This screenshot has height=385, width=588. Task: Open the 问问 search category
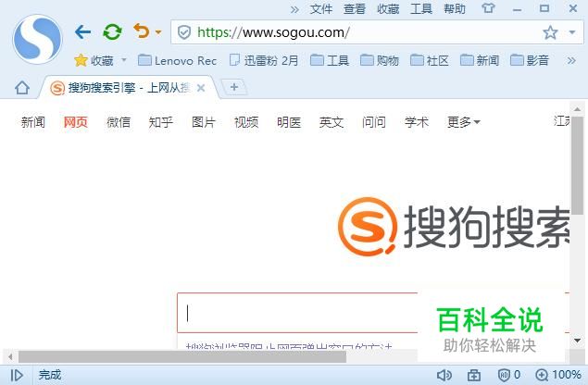pos(373,122)
